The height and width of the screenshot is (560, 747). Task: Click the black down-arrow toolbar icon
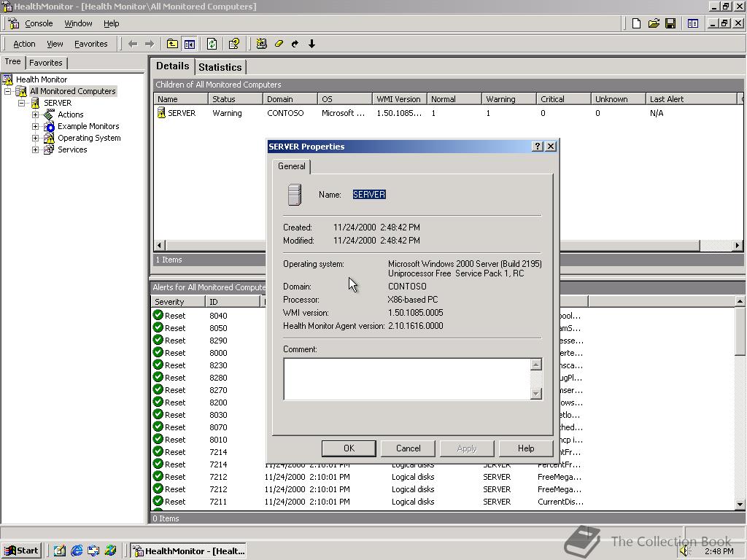coord(311,44)
